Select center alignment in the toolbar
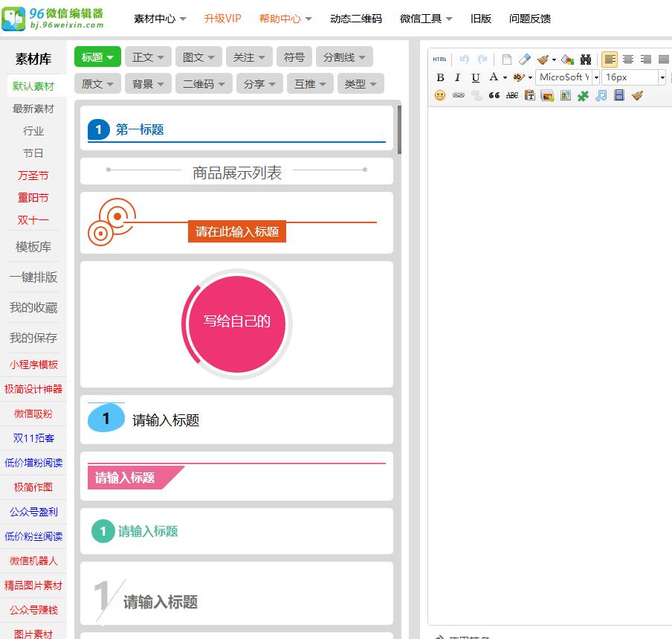 point(630,60)
